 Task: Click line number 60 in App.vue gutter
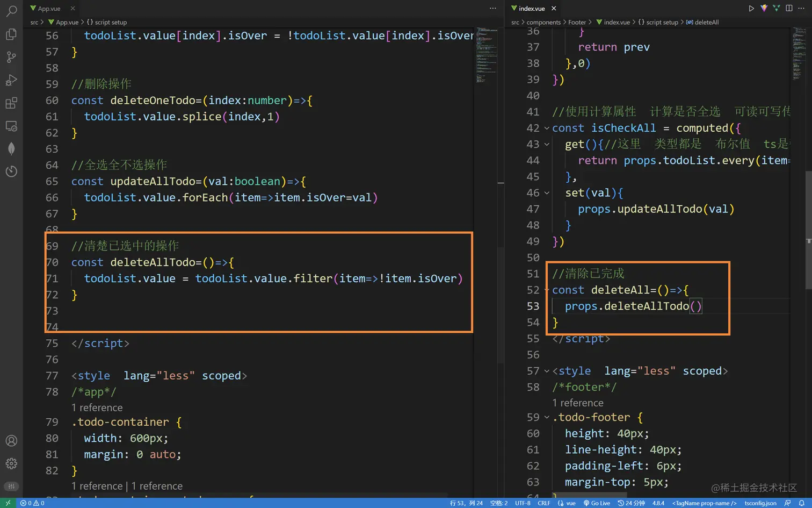52,101
